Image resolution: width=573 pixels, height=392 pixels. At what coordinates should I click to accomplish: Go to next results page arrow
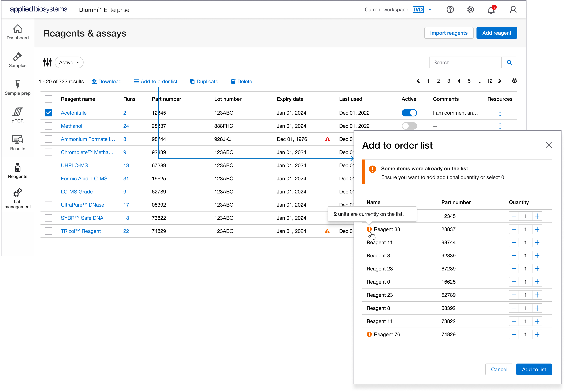click(x=500, y=81)
